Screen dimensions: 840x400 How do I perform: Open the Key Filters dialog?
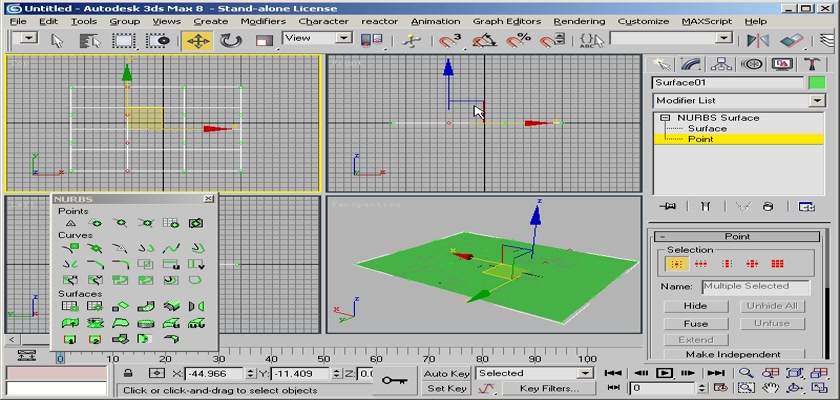(x=549, y=388)
